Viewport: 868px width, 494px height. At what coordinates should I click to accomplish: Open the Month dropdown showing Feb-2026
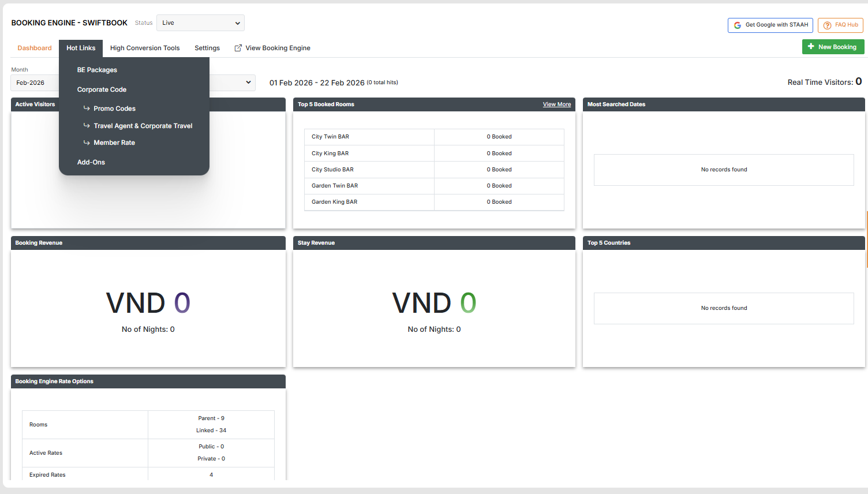coord(35,83)
